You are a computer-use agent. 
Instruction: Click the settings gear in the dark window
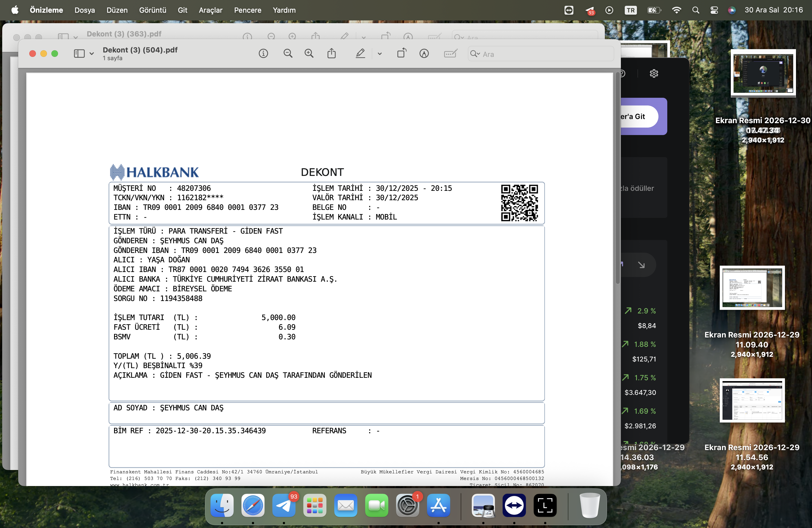click(654, 74)
